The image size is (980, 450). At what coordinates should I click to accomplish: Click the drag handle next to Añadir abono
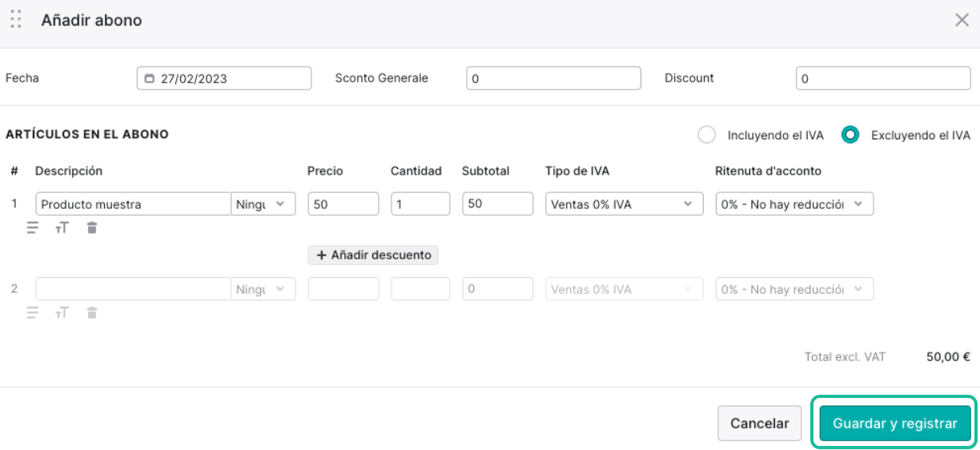pyautogui.click(x=16, y=20)
